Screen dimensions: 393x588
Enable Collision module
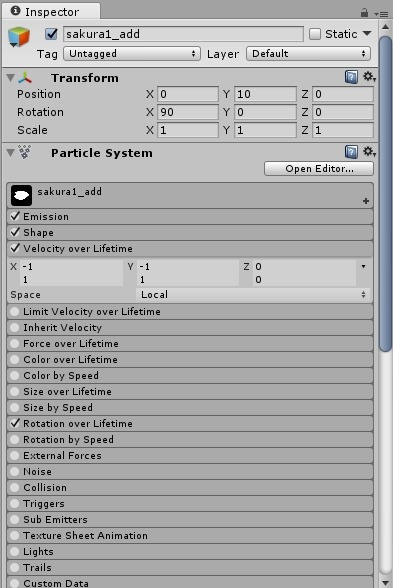[x=15, y=488]
